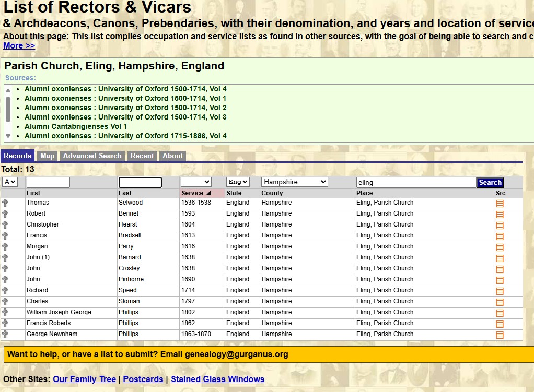This screenshot has width=534, height=392.
Task: Open source icon for George Newnham Phillips
Action: click(x=500, y=335)
